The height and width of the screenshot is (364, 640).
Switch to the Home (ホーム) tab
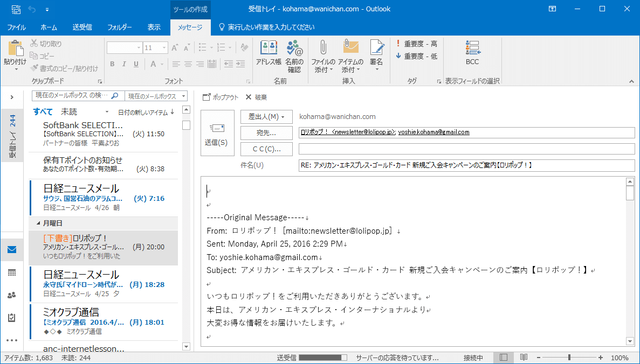(49, 27)
